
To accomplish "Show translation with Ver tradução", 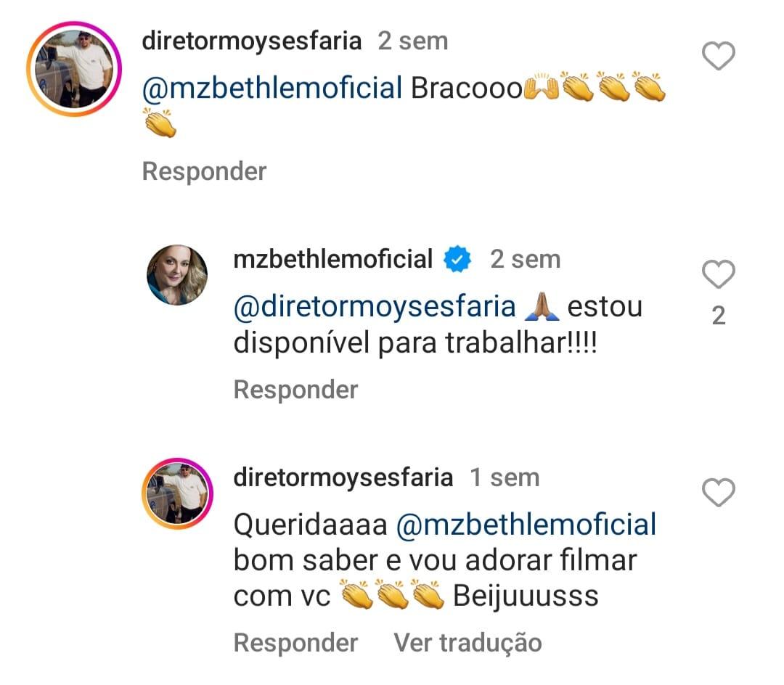I will (x=467, y=643).
